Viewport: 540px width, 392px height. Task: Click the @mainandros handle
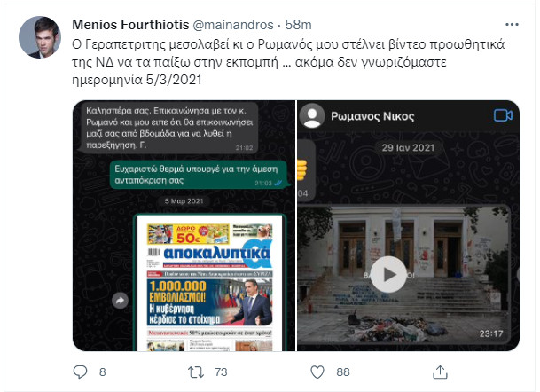(233, 25)
